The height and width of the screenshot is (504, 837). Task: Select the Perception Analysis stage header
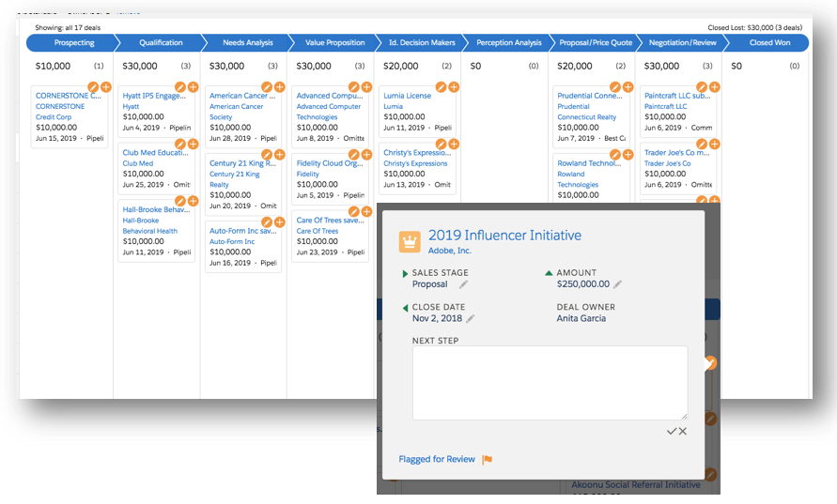[509, 42]
